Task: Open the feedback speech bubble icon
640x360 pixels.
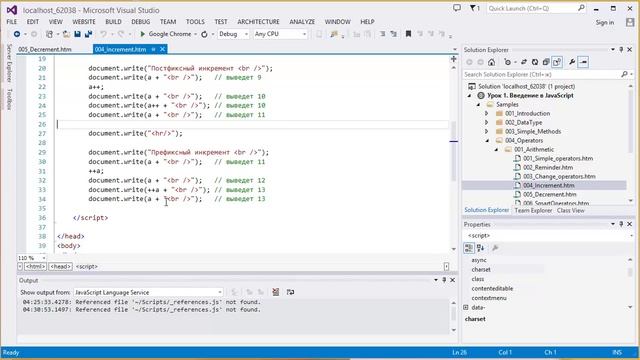Action: (457, 8)
